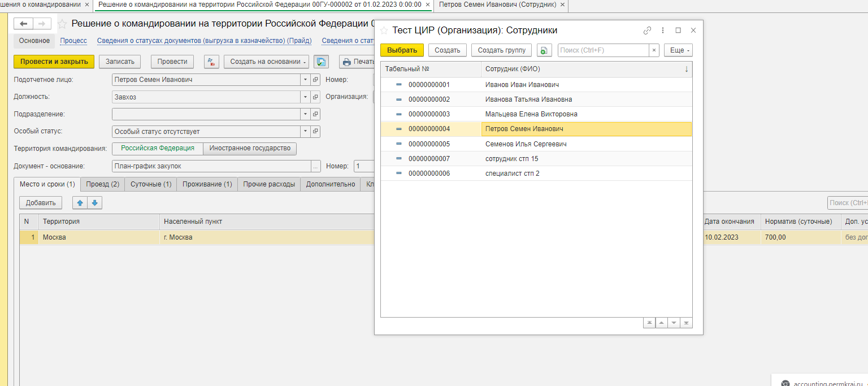Click the create-by-copy icon in the Сотрудники toolbar
Viewport: 868px width, 386px height.
(x=544, y=50)
